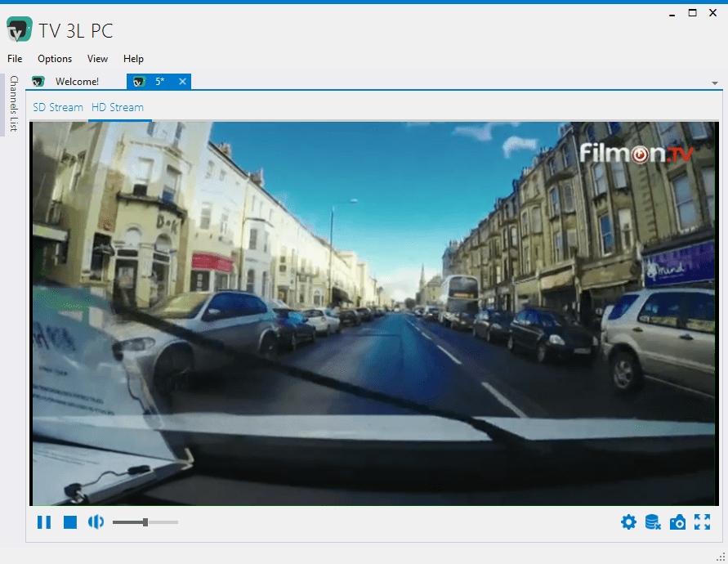The height and width of the screenshot is (564, 728).
Task: Mute audio using the speaker icon
Action: click(x=96, y=522)
